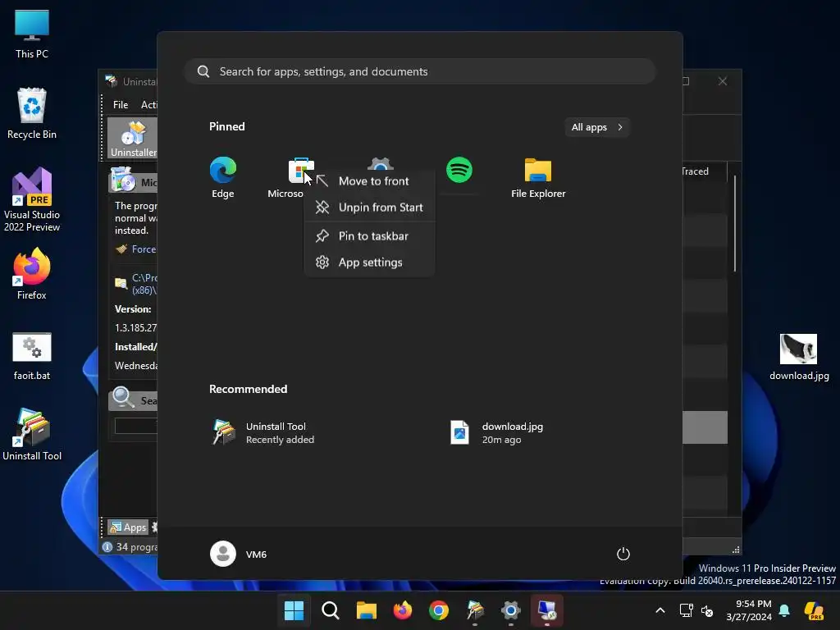The height and width of the screenshot is (630, 840).
Task: Show hidden tray icons chevron
Action: click(x=660, y=610)
